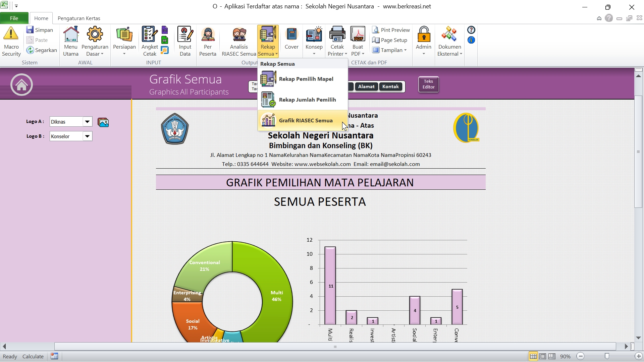Switch to Normal view in status bar
644x362 pixels.
click(533, 356)
